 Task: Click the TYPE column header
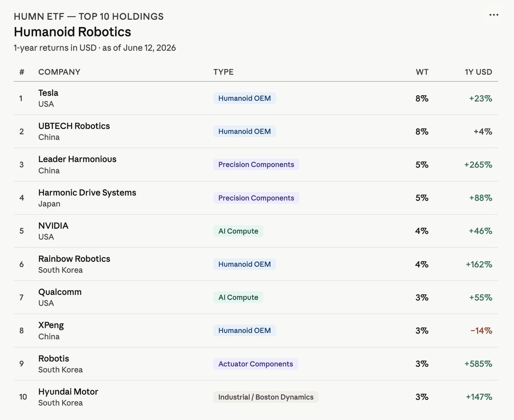click(223, 72)
